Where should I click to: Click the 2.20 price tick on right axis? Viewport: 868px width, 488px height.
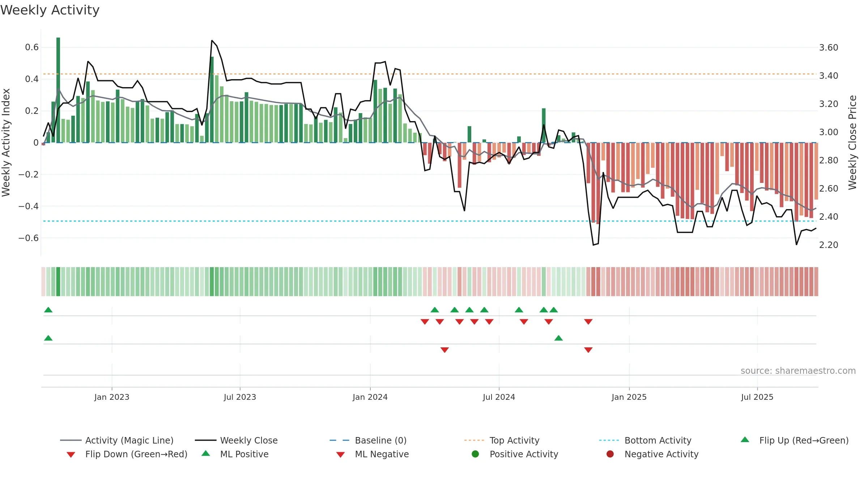pyautogui.click(x=829, y=245)
